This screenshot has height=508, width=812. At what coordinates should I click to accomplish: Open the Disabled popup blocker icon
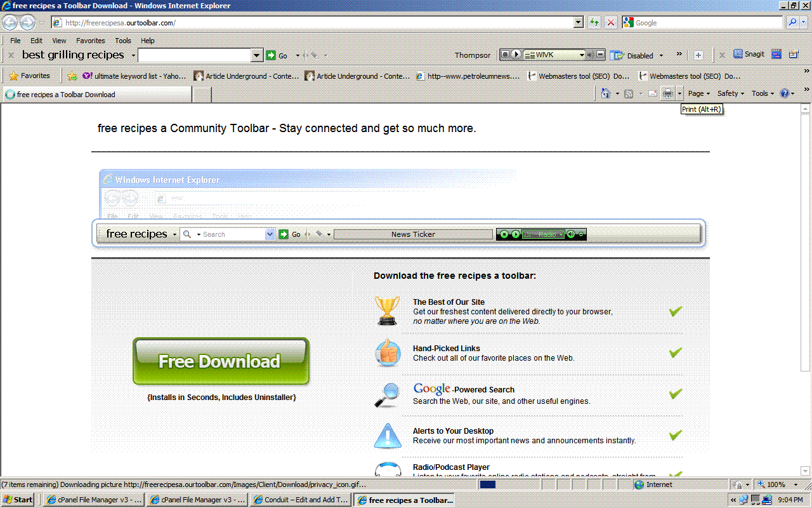tap(617, 55)
